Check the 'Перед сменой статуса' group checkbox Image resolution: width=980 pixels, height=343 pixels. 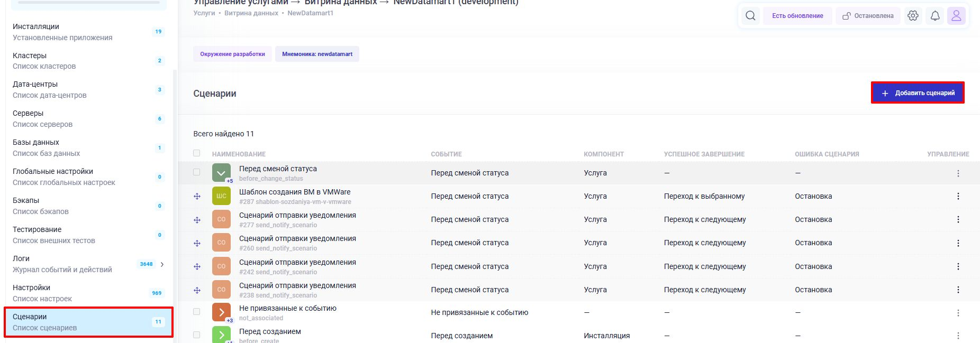197,172
